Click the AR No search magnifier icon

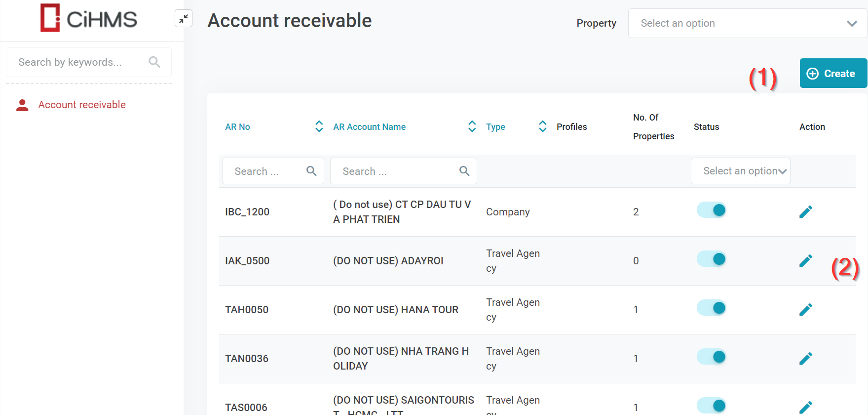(x=311, y=171)
